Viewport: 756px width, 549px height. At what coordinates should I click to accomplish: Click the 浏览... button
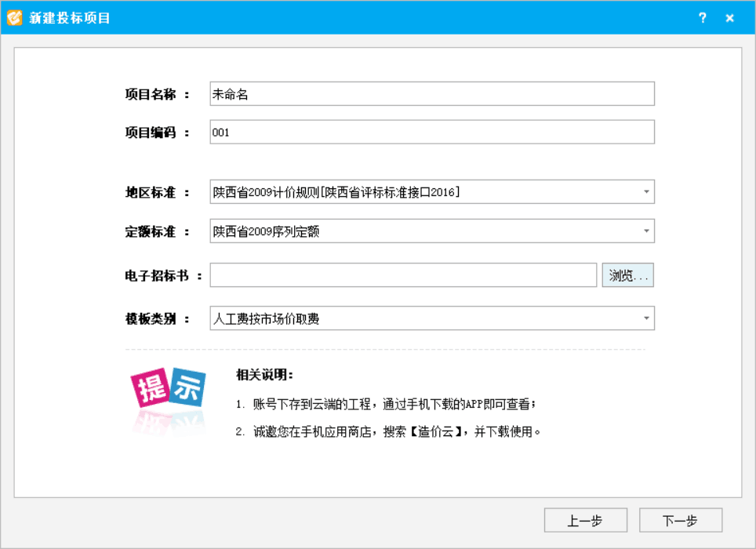(x=628, y=275)
